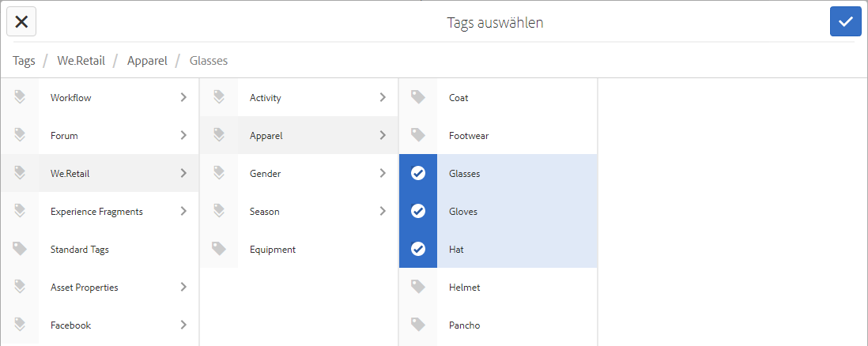Screen dimensions: 868x346
Task: Deselect the Glasses tag checkmark
Action: coord(418,173)
